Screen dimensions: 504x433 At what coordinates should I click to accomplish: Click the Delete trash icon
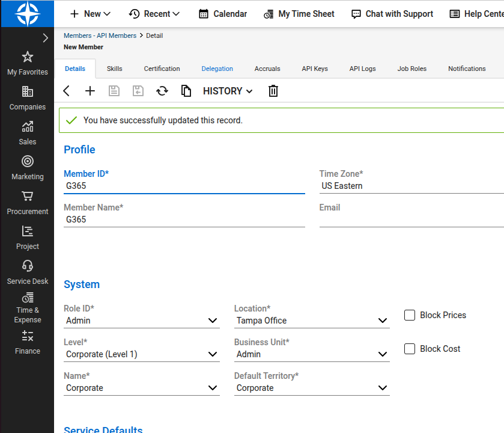(x=273, y=91)
